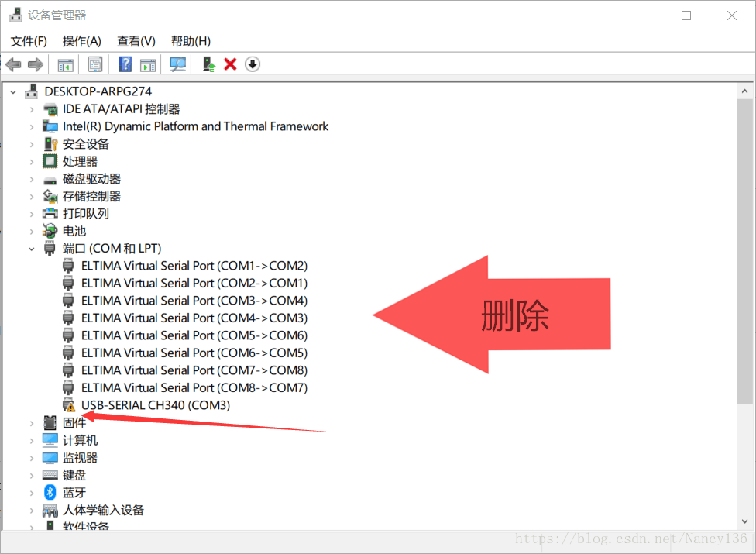Click the 蓝牙 Bluetooth icon
Viewport: 756px width, 554px height.
click(50, 492)
